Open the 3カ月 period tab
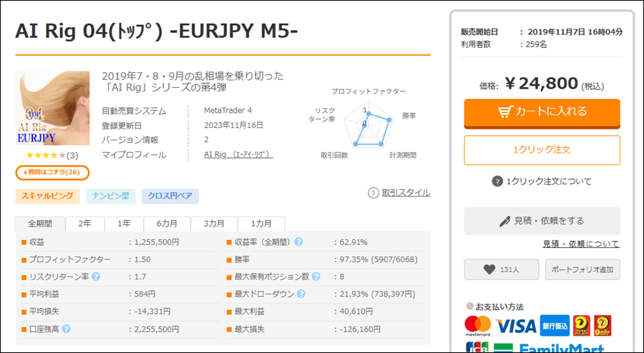The image size is (644, 353). tap(214, 224)
